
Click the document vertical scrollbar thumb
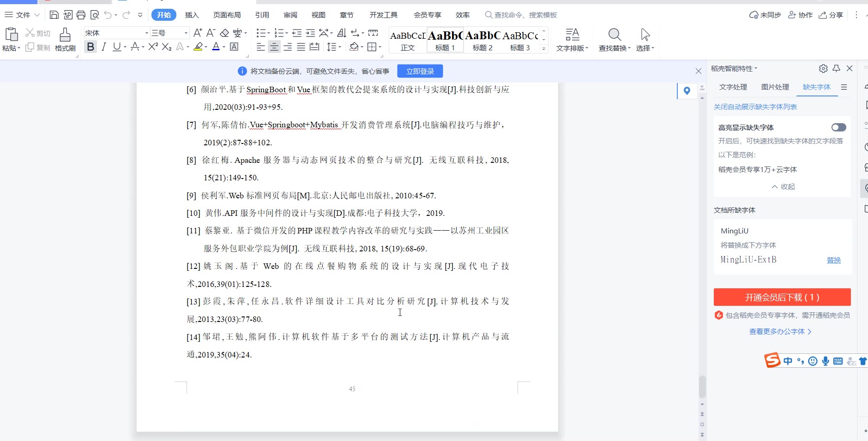click(702, 387)
